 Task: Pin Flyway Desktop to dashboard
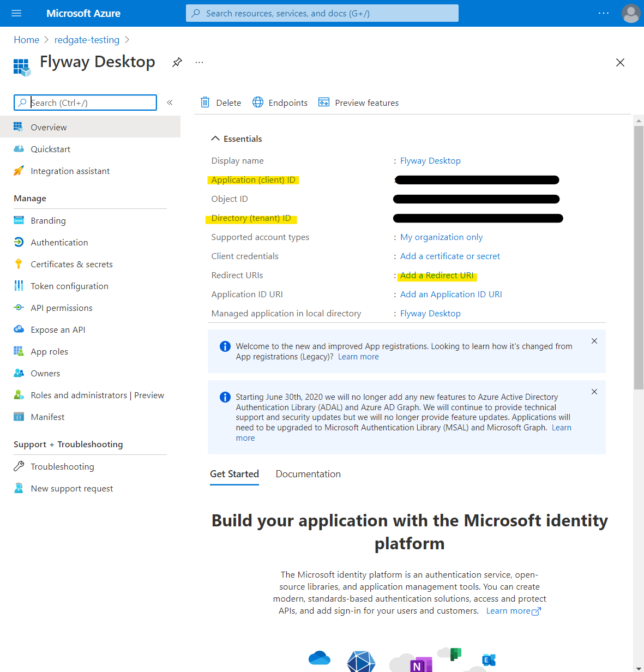pos(177,62)
